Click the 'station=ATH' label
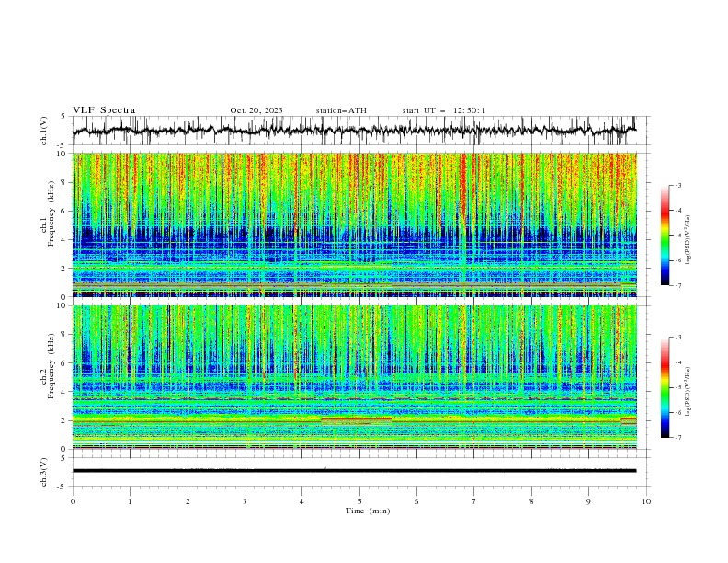This screenshot has width=728, height=563. pos(341,110)
